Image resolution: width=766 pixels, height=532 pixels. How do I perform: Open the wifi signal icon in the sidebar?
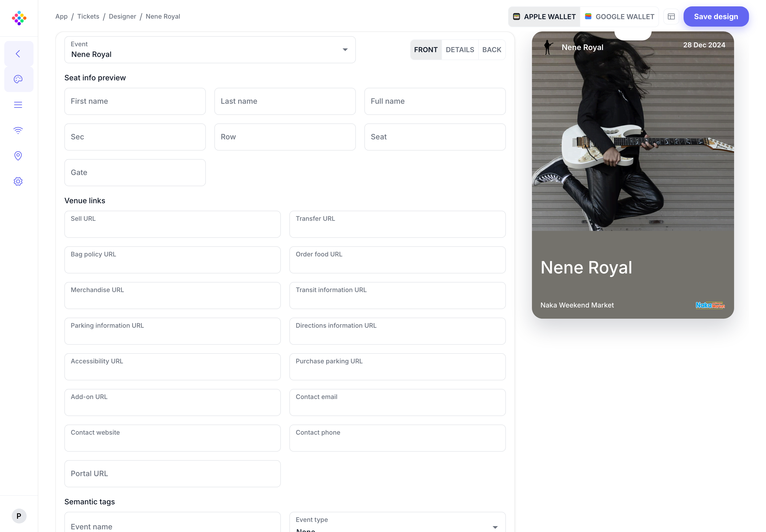click(x=18, y=130)
